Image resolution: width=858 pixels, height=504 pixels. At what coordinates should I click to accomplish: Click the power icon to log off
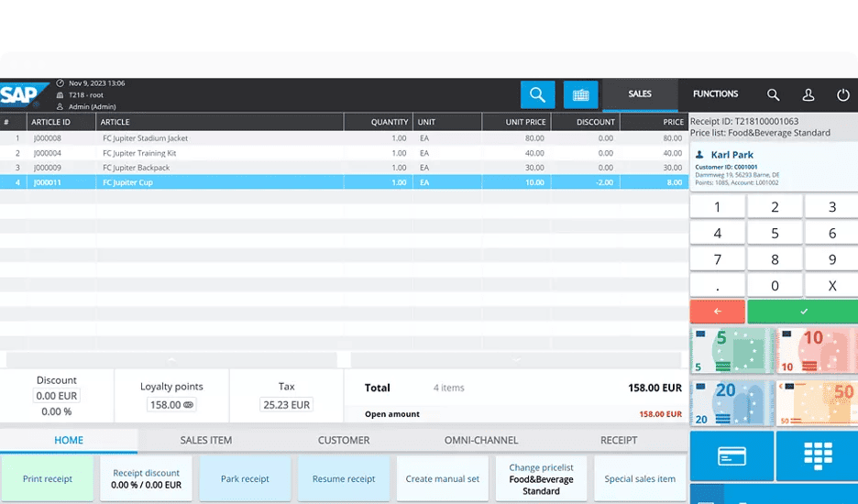click(843, 94)
